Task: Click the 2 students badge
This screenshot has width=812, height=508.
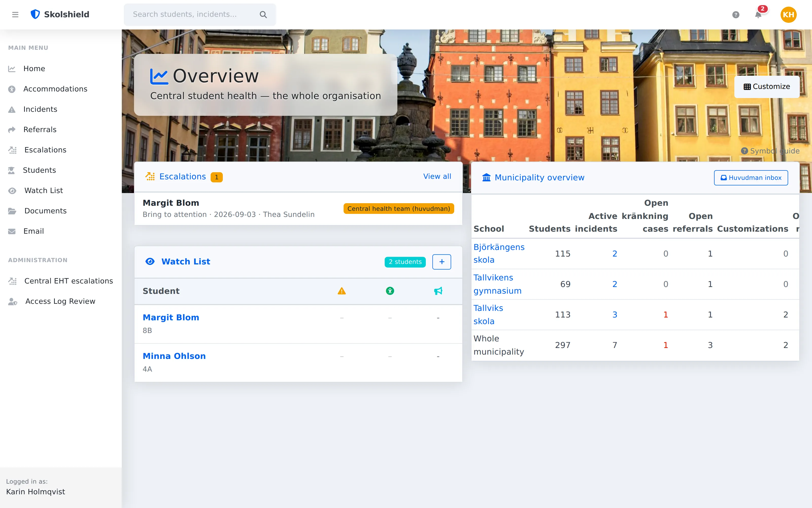Action: [x=405, y=262]
